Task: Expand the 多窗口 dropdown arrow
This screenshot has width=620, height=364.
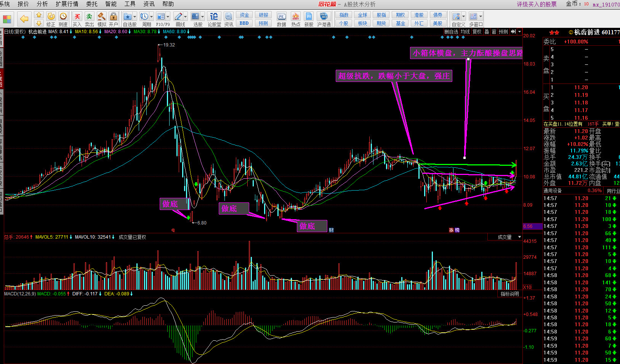Action: [481, 17]
